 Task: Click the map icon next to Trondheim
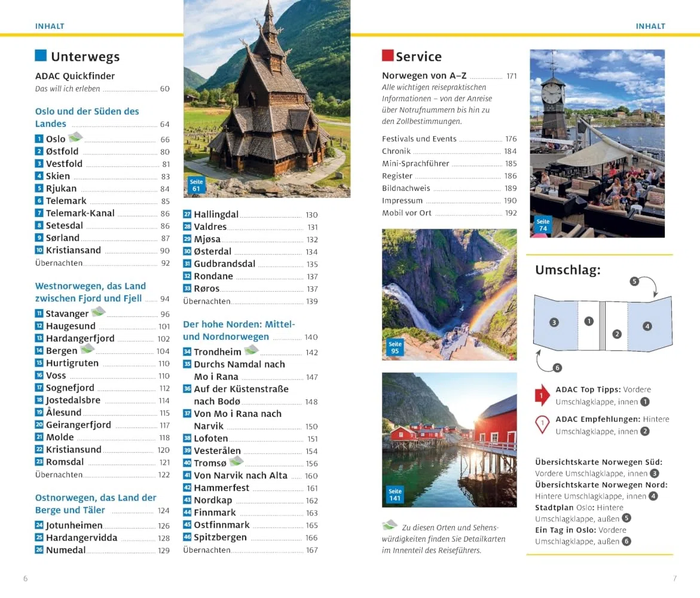coord(251,350)
